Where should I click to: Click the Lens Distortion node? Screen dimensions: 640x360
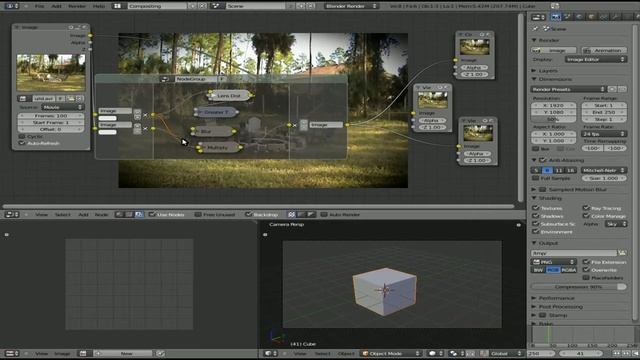(x=229, y=96)
